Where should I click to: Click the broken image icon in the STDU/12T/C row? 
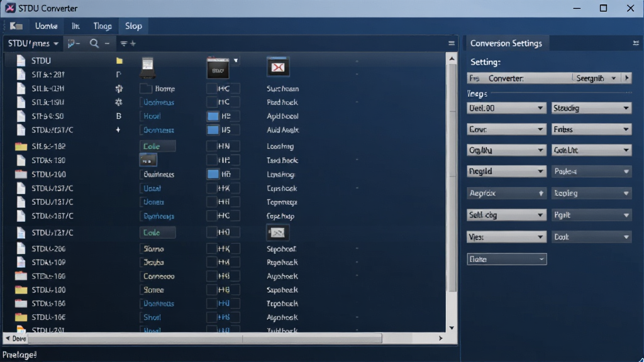click(x=277, y=233)
